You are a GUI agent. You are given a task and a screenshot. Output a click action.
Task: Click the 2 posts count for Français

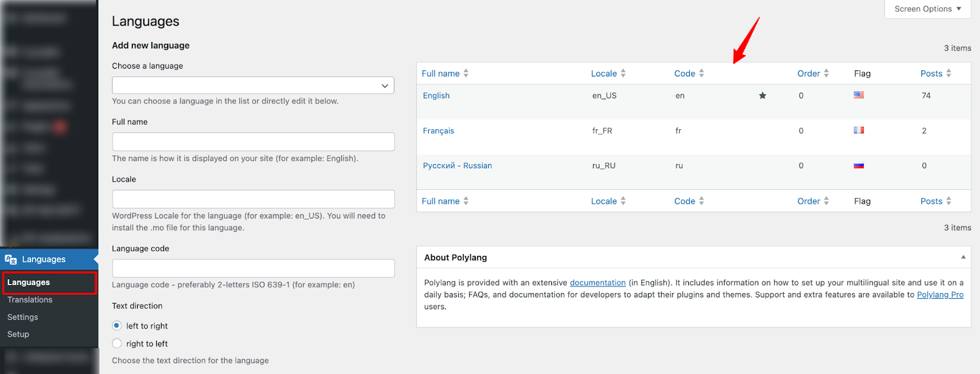point(924,130)
